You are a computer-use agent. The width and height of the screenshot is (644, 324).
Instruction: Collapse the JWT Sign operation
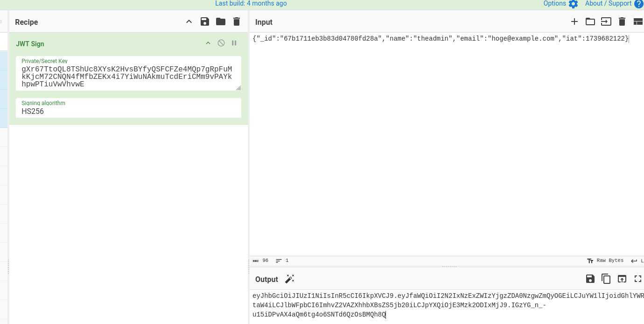(x=208, y=43)
